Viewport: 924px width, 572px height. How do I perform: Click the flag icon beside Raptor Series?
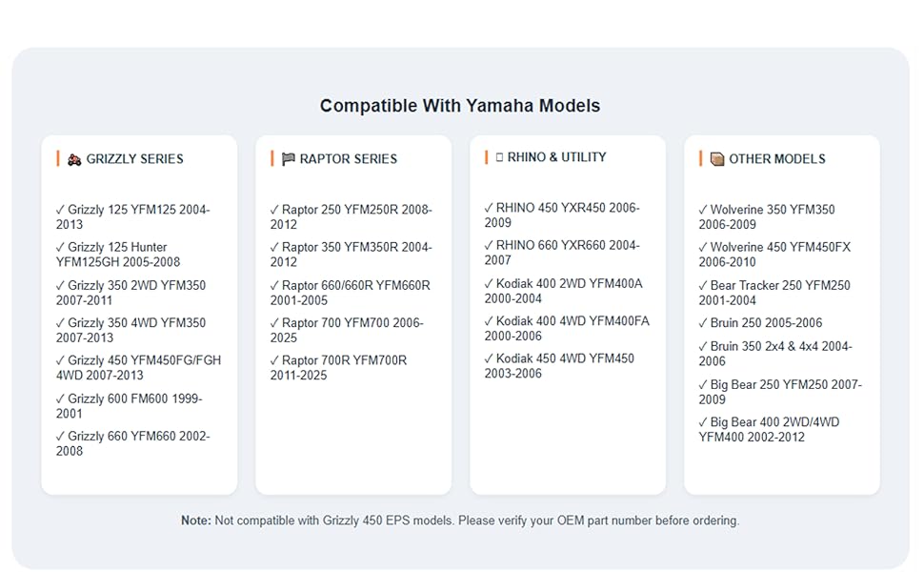click(289, 159)
